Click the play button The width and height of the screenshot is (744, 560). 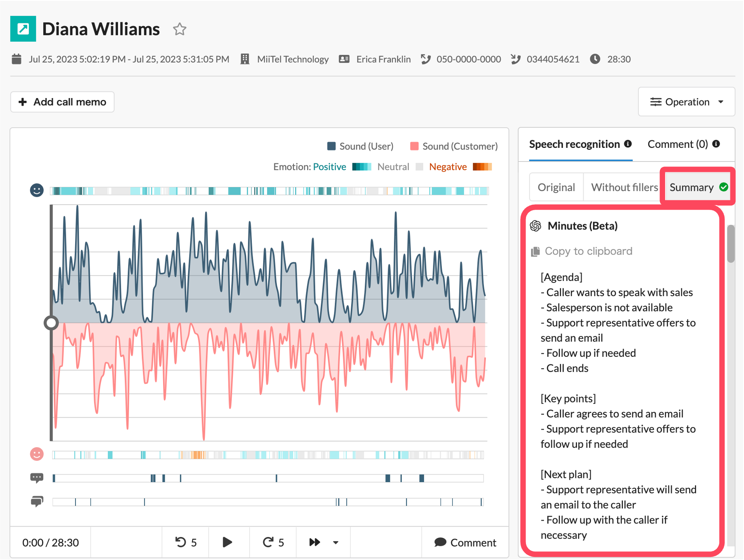click(227, 542)
